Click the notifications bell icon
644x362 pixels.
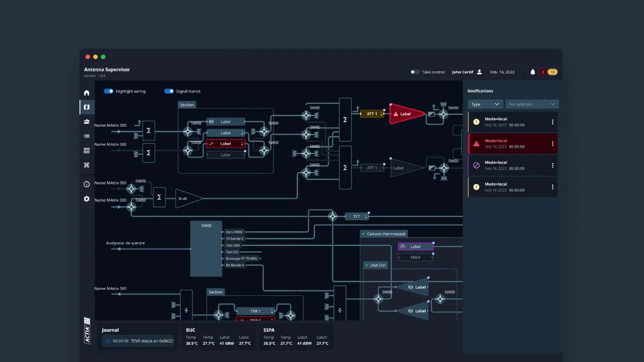tap(533, 72)
